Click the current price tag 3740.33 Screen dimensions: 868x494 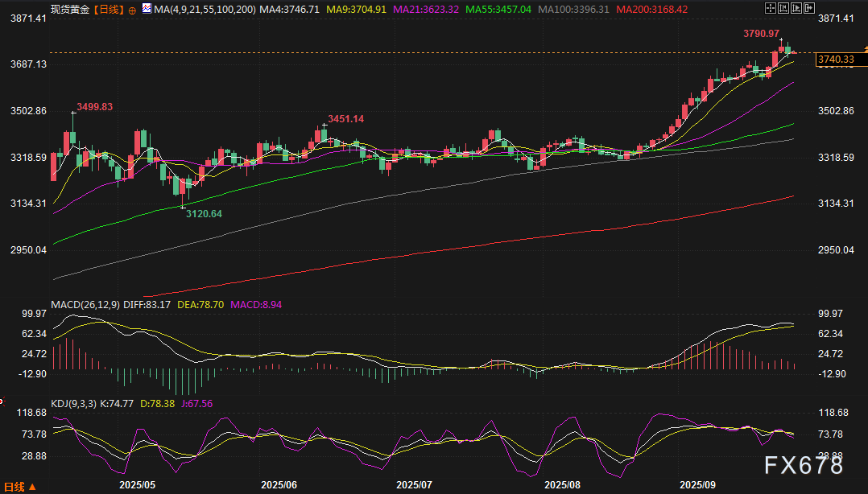point(835,59)
